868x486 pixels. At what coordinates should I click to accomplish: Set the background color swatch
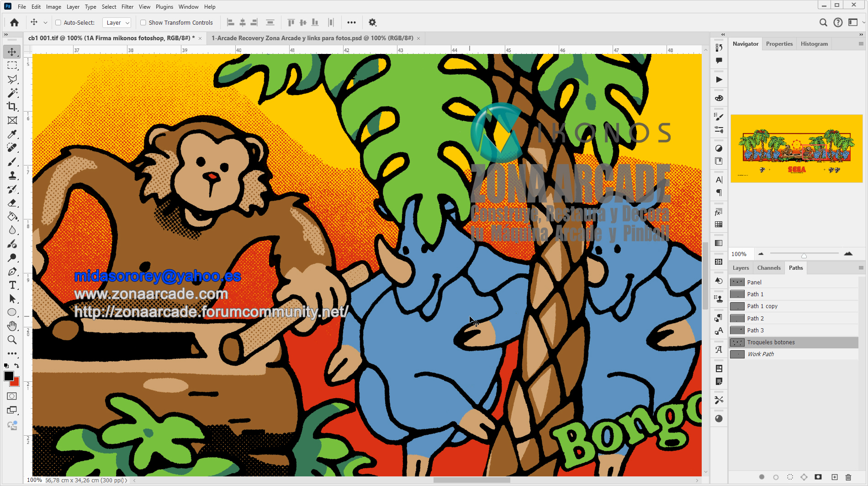pos(16,383)
